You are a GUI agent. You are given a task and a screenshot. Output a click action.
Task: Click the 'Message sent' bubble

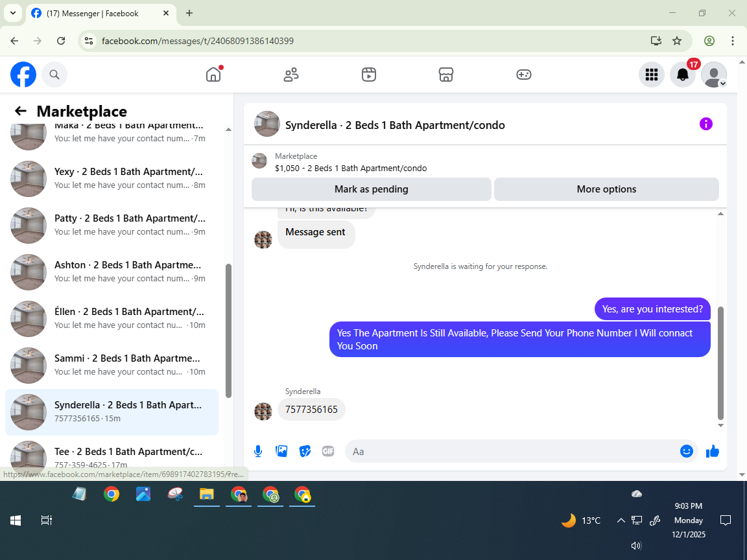pos(315,233)
